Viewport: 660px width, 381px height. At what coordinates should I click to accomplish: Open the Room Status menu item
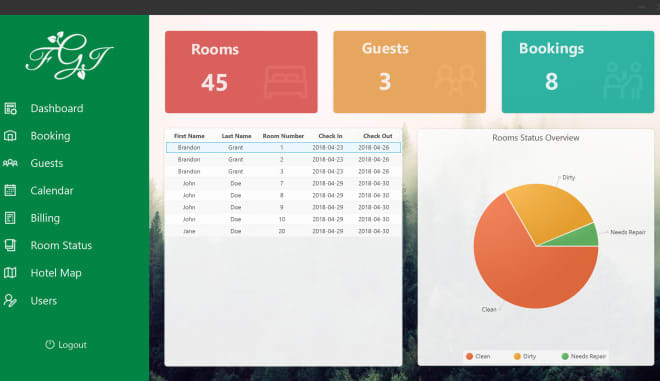pyautogui.click(x=61, y=245)
